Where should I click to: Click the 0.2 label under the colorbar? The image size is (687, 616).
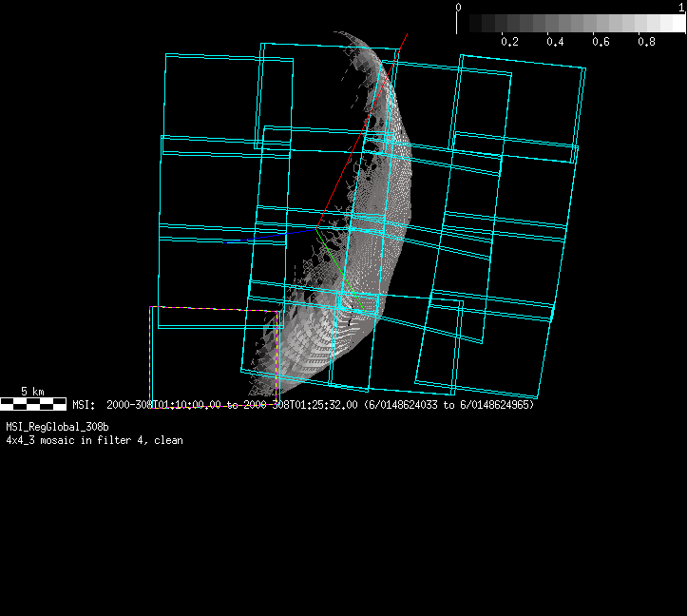(x=509, y=43)
